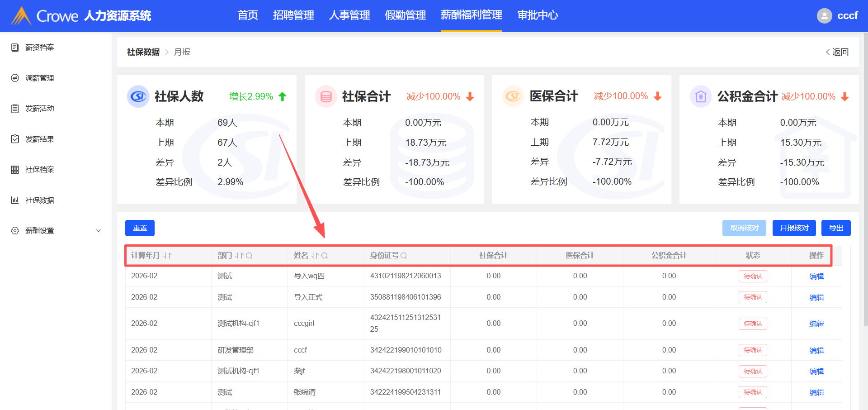Click the search icon beside 身份证号
Screen dimensions: 868x410
404,256
